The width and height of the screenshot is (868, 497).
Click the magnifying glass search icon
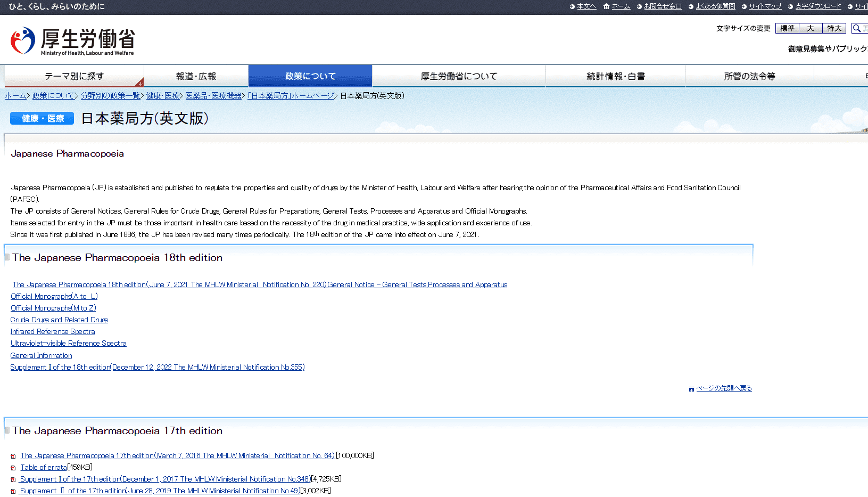[x=857, y=28]
